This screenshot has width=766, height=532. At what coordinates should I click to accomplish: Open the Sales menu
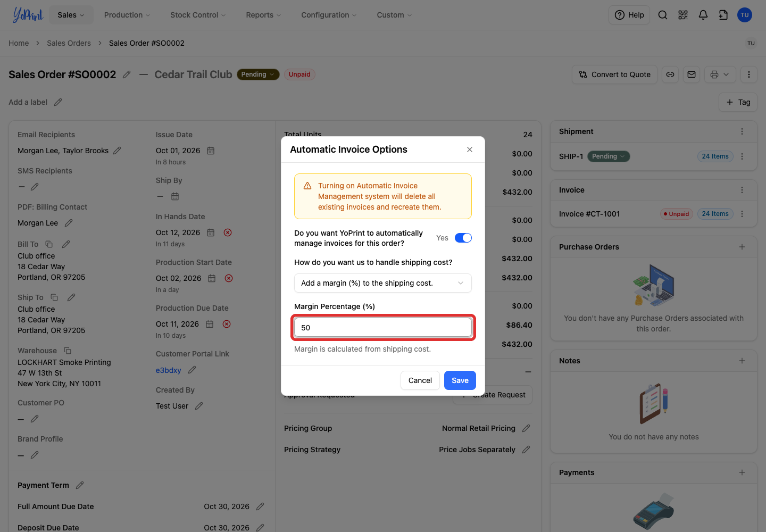(x=71, y=15)
